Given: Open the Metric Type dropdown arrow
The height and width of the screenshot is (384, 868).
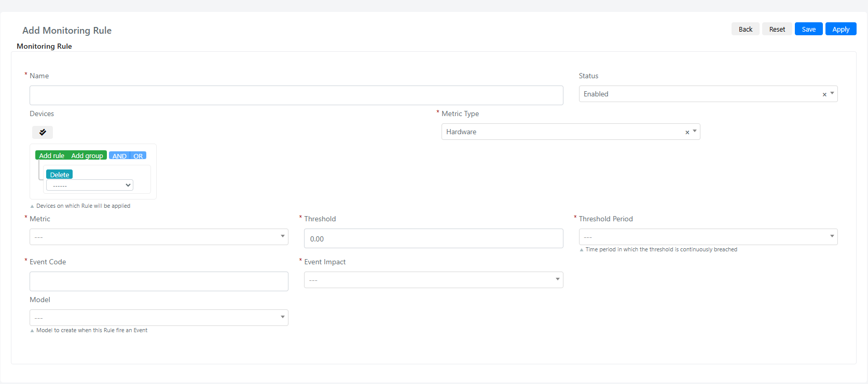Looking at the screenshot, I should 695,132.
